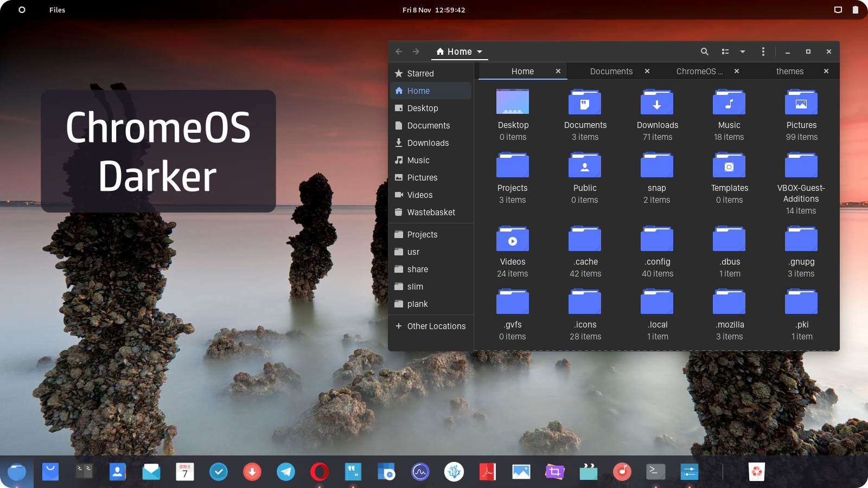Toggle list view in Files toolbar
This screenshot has height=488, width=868.
725,52
